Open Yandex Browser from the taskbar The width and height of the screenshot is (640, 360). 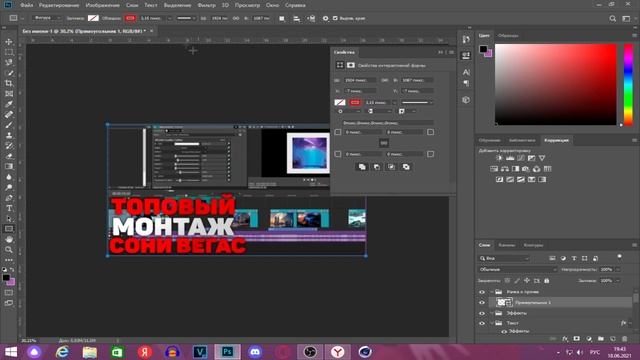[338, 352]
